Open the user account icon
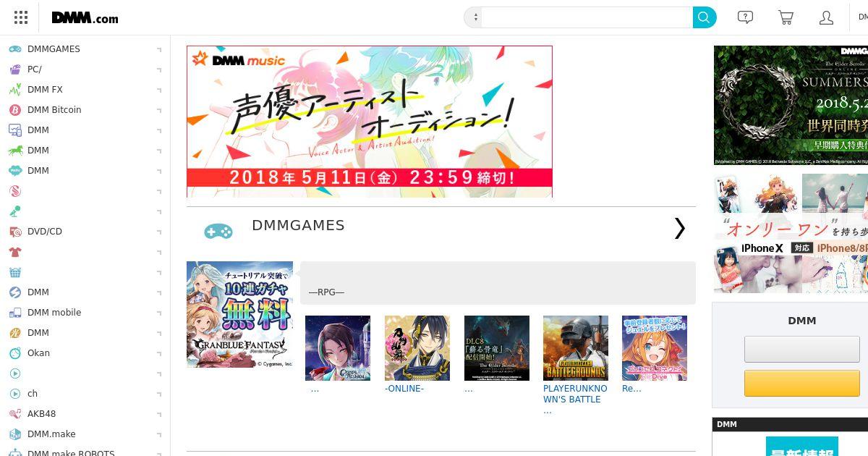868x456 pixels. (826, 17)
